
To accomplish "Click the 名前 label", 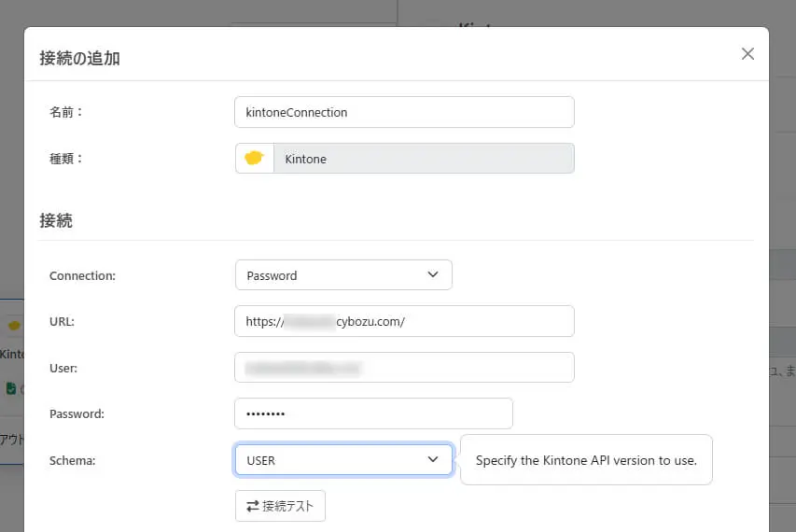I will click(x=65, y=112).
